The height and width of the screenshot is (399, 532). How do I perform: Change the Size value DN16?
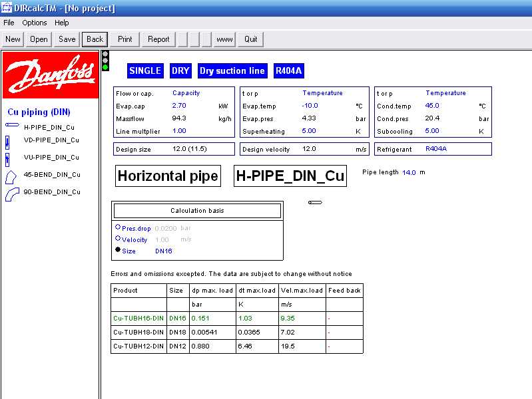[x=164, y=251]
